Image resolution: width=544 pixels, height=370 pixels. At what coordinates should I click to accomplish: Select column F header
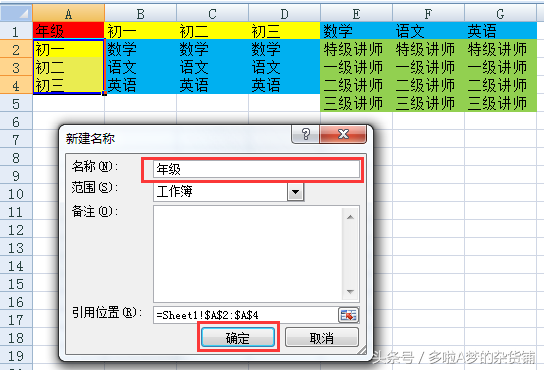pyautogui.click(x=428, y=13)
